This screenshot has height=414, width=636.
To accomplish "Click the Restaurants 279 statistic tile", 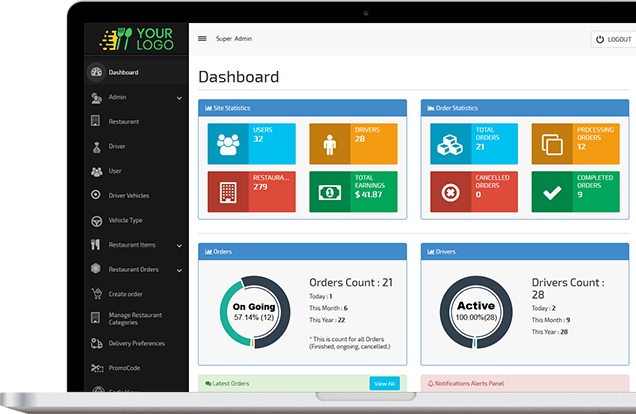I will 251,192.
